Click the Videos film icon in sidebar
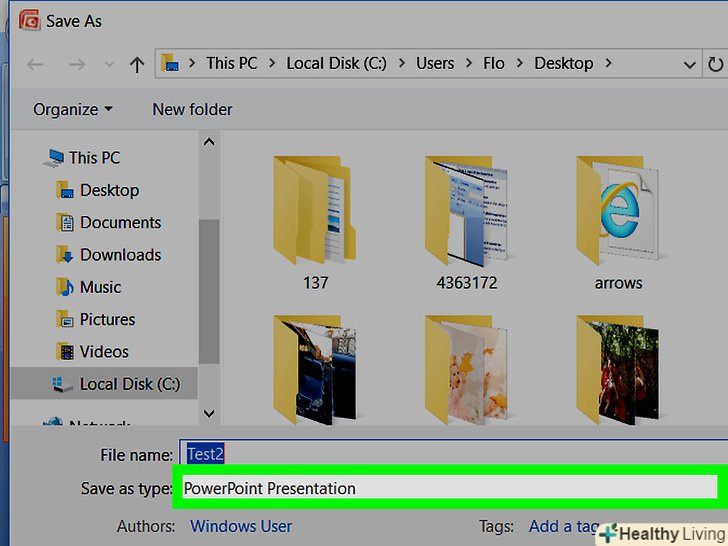 pos(65,351)
